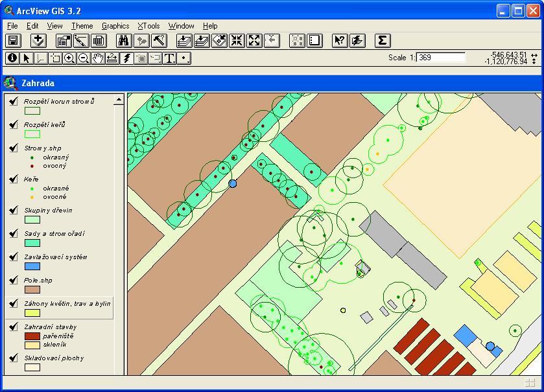Open Theme Properties from the toolbar
Image resolution: width=544 pixels, height=392 pixels.
pos(64,41)
